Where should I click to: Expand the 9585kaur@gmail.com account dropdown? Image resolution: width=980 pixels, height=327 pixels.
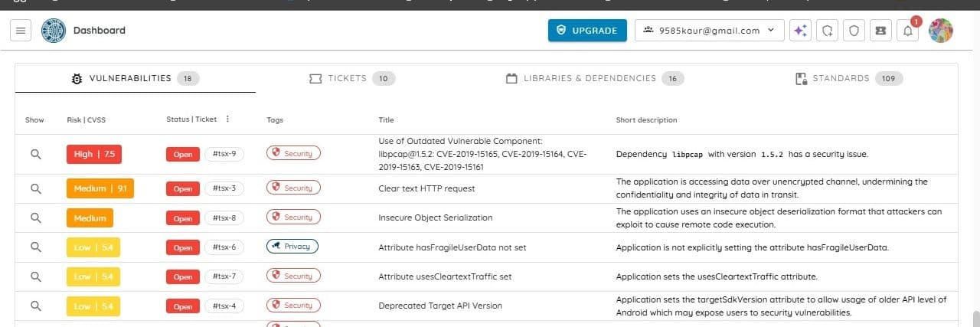(710, 31)
